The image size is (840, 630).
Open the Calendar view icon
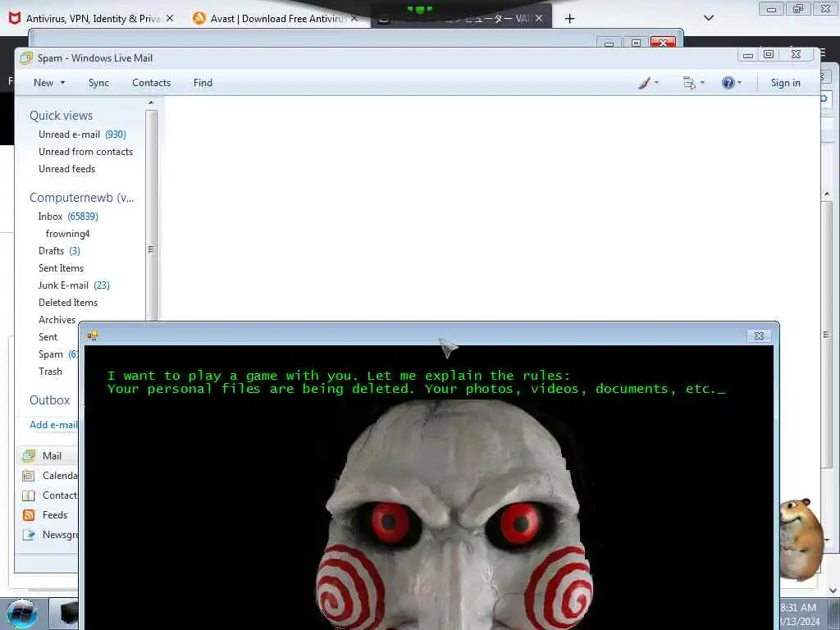pyautogui.click(x=29, y=476)
